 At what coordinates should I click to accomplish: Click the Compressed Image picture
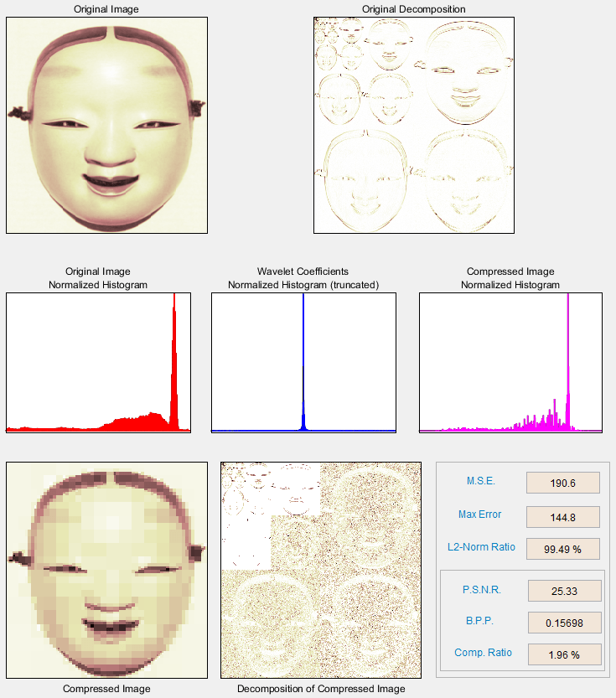coord(106,570)
